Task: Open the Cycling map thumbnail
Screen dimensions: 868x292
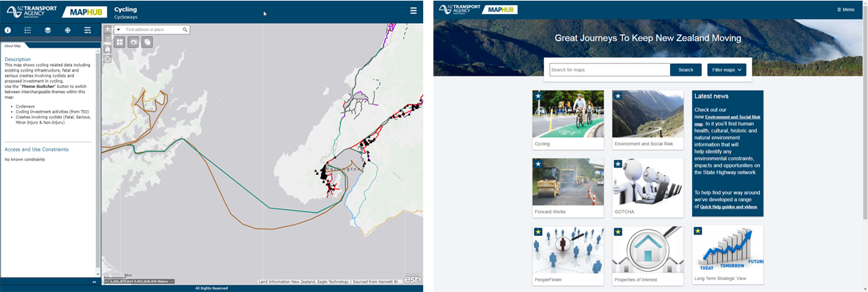Action: tap(568, 114)
